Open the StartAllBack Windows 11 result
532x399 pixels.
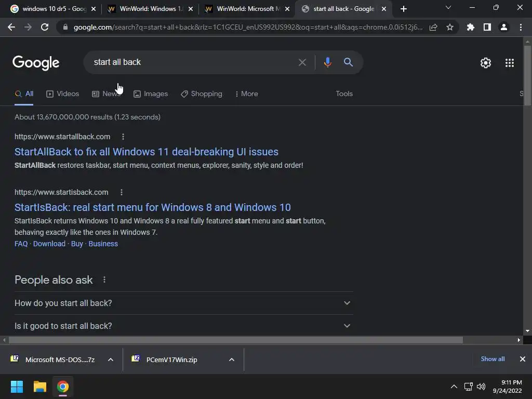(146, 152)
